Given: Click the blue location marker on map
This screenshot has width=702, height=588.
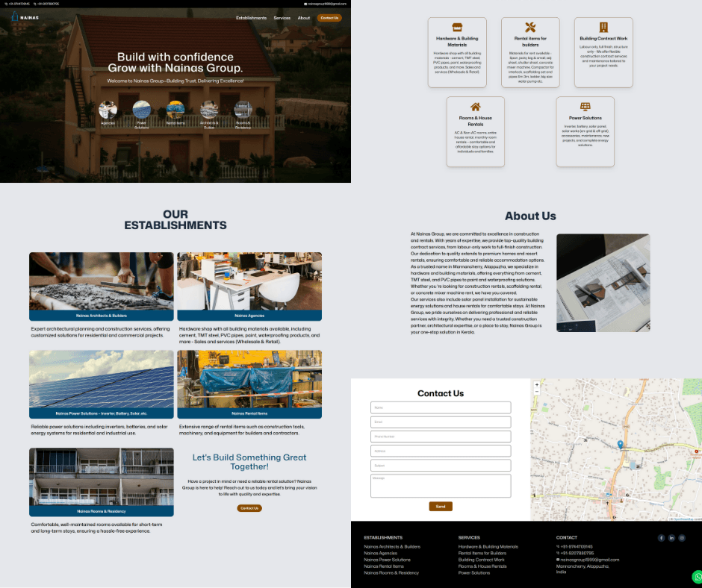Looking at the screenshot, I should coord(620,445).
